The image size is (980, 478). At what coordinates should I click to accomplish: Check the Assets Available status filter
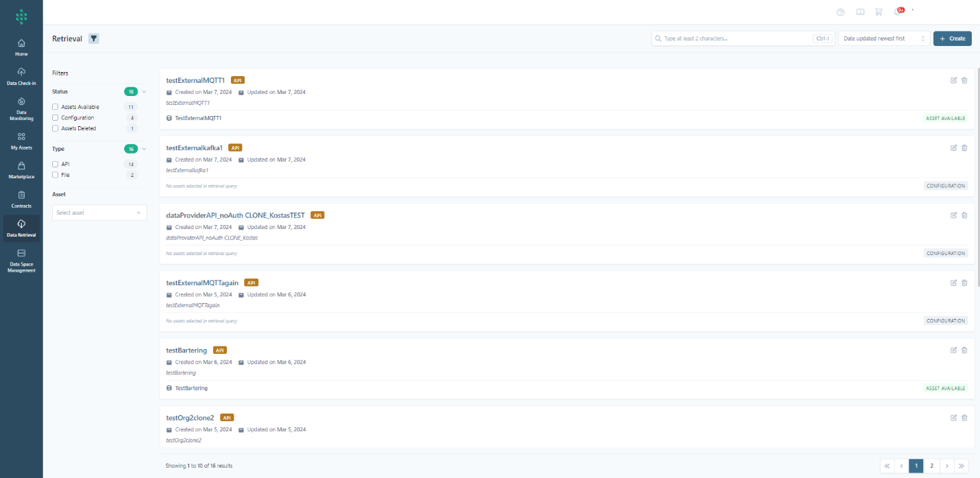tap(56, 107)
